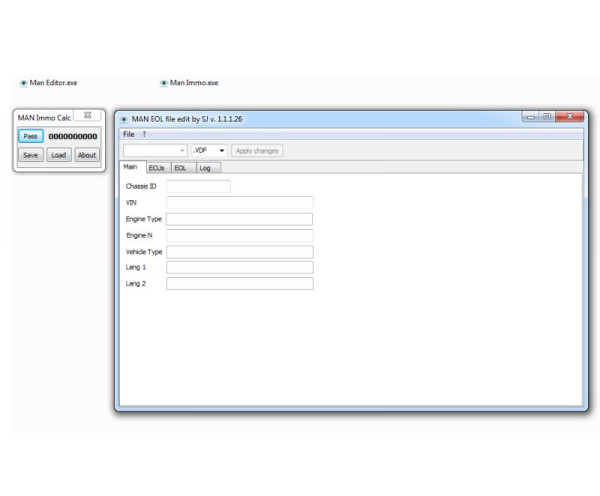The image size is (600, 496).
Task: Click Save in MAN Immo Calc
Action: [x=31, y=155]
